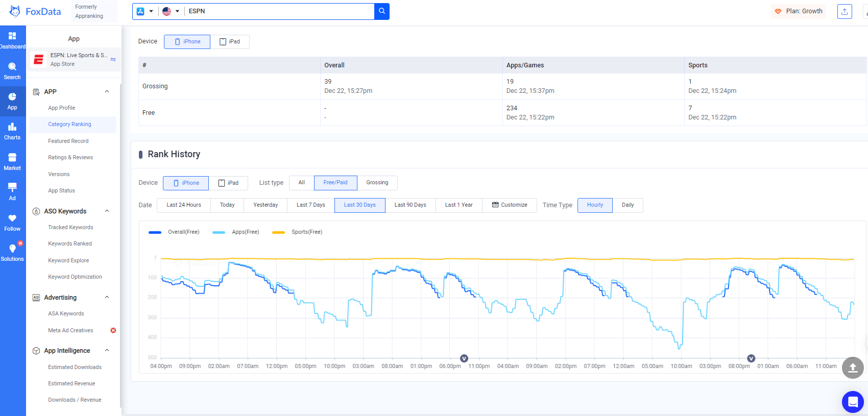Image resolution: width=868 pixels, height=416 pixels.
Task: Open the App sidebar section
Action: [12, 101]
